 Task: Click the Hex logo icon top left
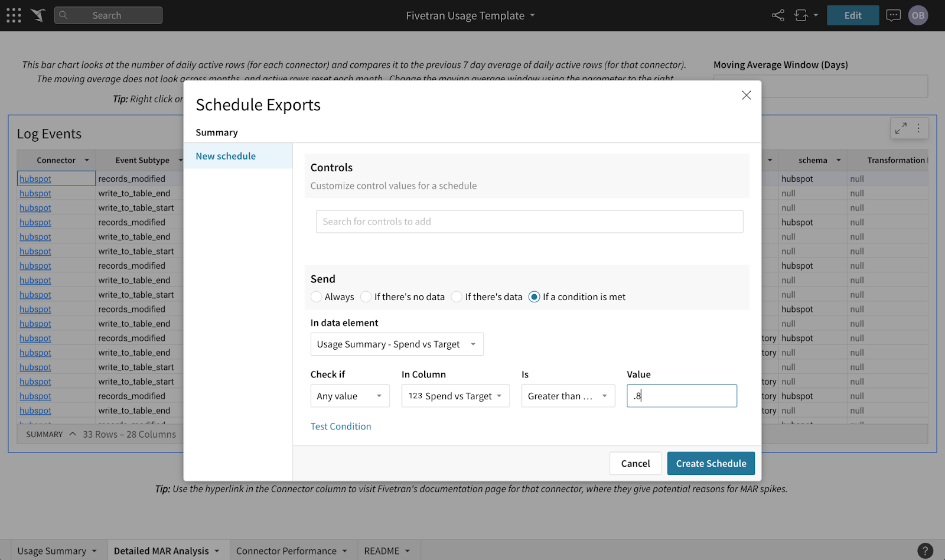pyautogui.click(x=38, y=15)
